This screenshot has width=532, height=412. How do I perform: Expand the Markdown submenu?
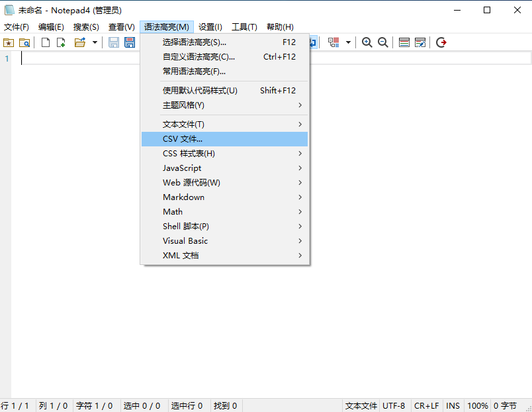[224, 197]
